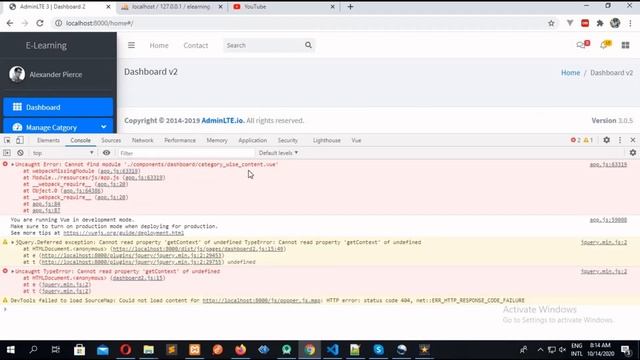Expand Uncaught TypeError entry
The height and width of the screenshot is (360, 640).
click(12, 271)
